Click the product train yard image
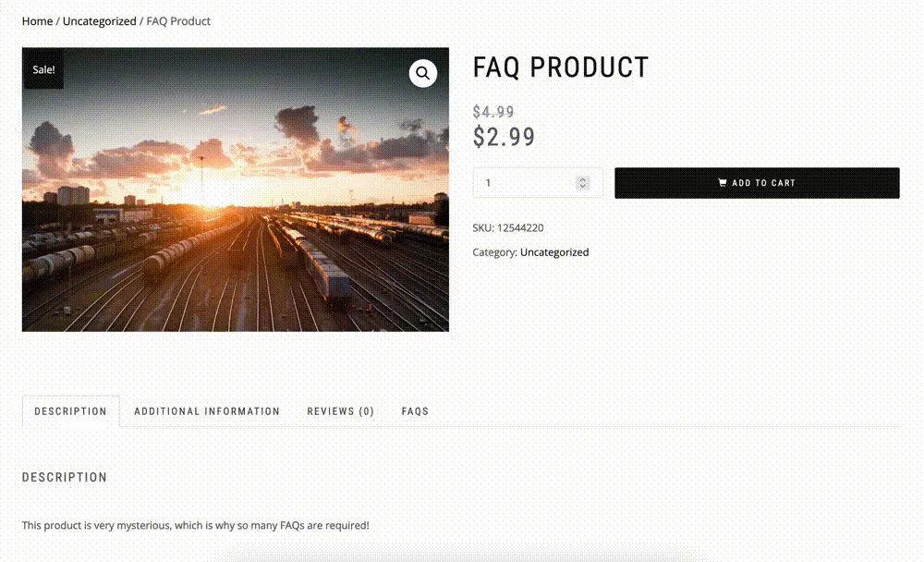This screenshot has width=924, height=562. (235, 189)
